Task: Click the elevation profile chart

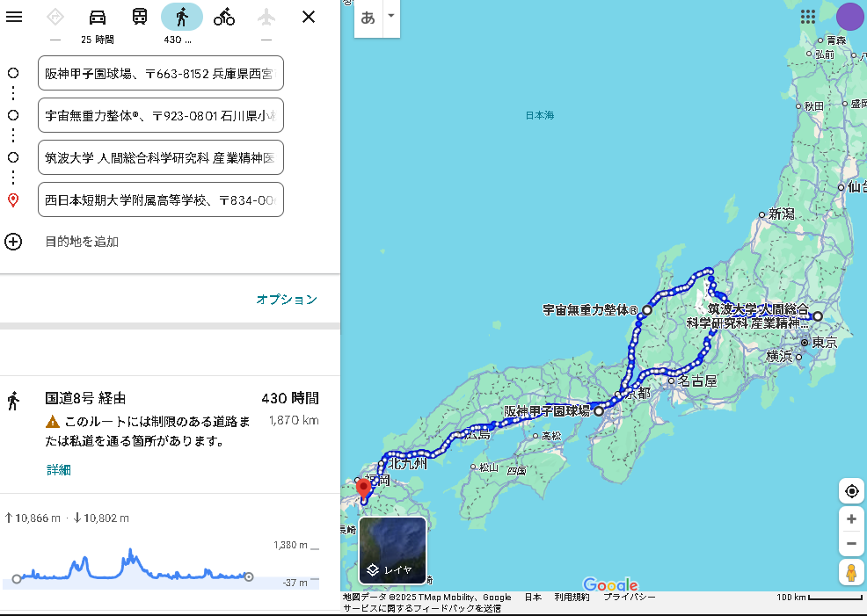Action: 162,565
